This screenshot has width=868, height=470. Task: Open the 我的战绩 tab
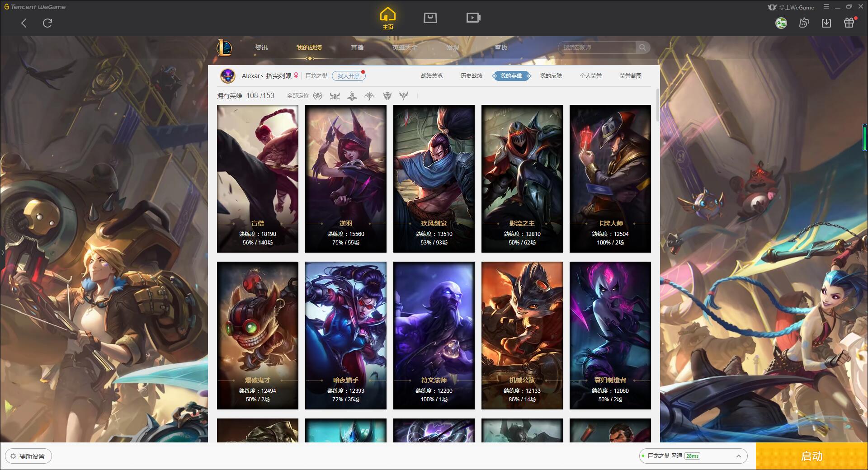[x=309, y=47]
